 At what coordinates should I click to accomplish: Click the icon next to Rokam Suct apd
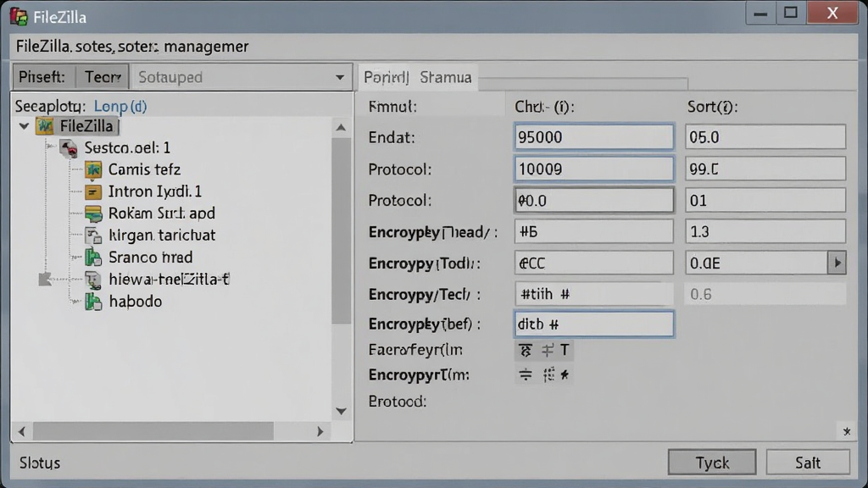coord(93,213)
